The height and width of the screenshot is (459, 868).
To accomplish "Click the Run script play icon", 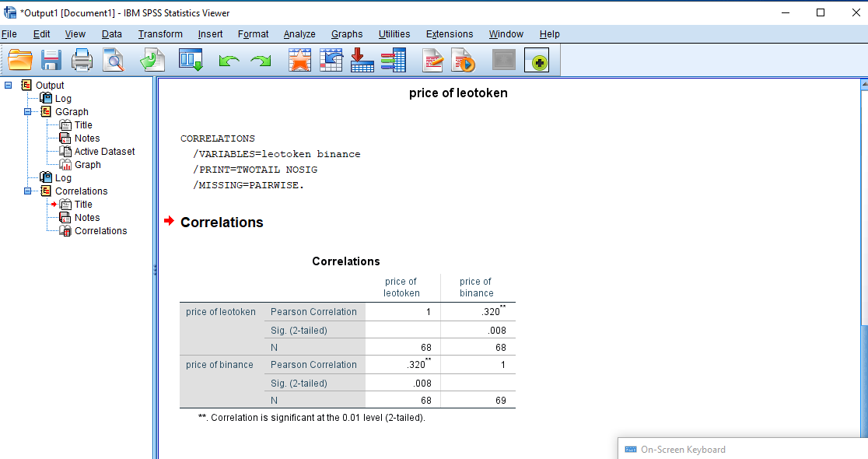I will (x=464, y=60).
